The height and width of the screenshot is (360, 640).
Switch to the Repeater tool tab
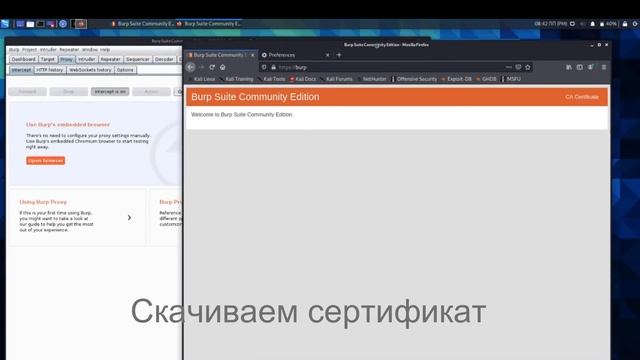pyautogui.click(x=111, y=59)
